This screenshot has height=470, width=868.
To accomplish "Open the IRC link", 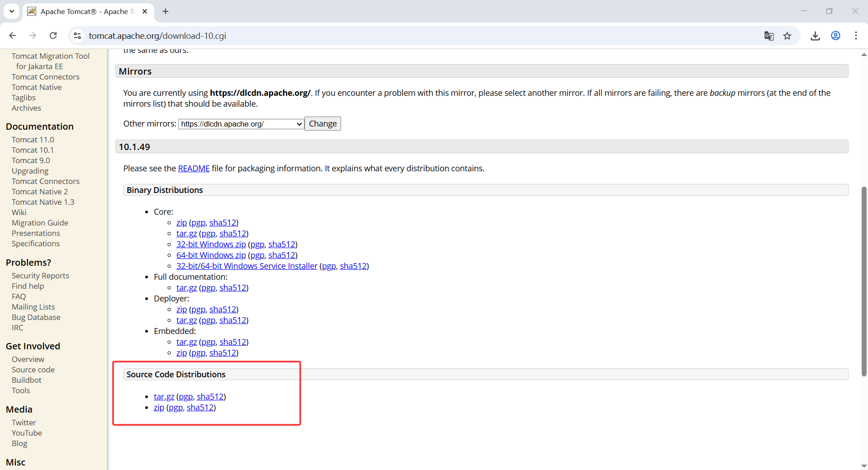I will point(18,328).
